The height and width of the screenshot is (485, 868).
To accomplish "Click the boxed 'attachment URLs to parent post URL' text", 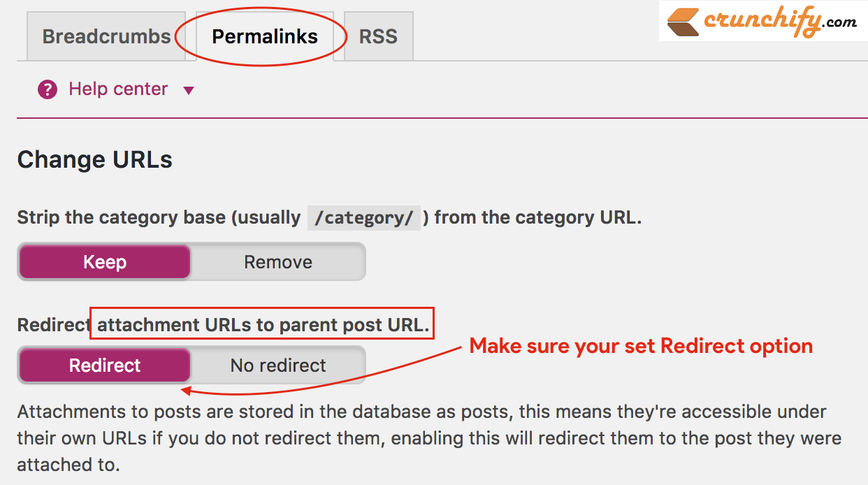I will tap(263, 324).
